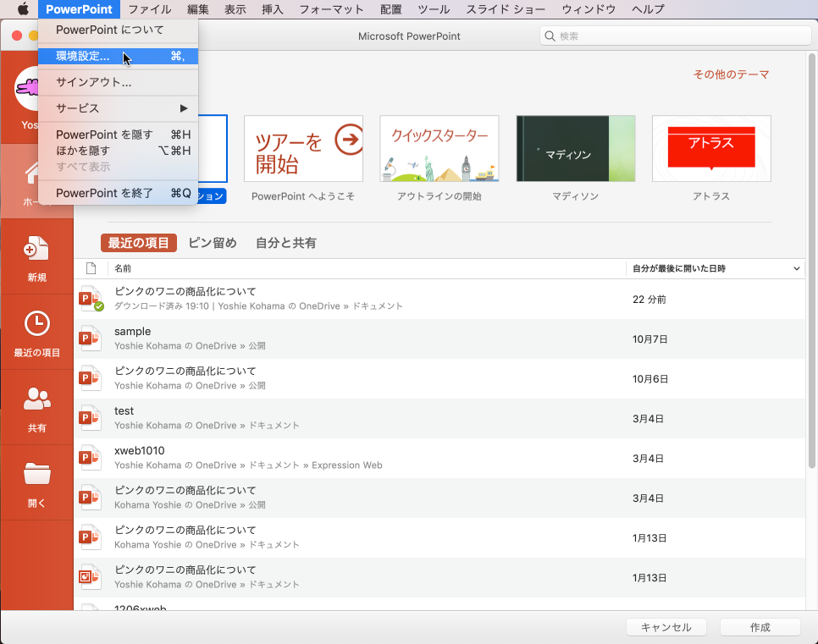Open the 編集 menu

click(x=197, y=8)
